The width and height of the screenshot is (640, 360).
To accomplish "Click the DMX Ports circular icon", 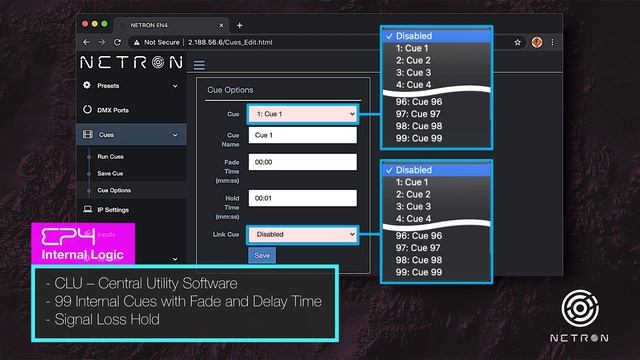I will tap(87, 109).
